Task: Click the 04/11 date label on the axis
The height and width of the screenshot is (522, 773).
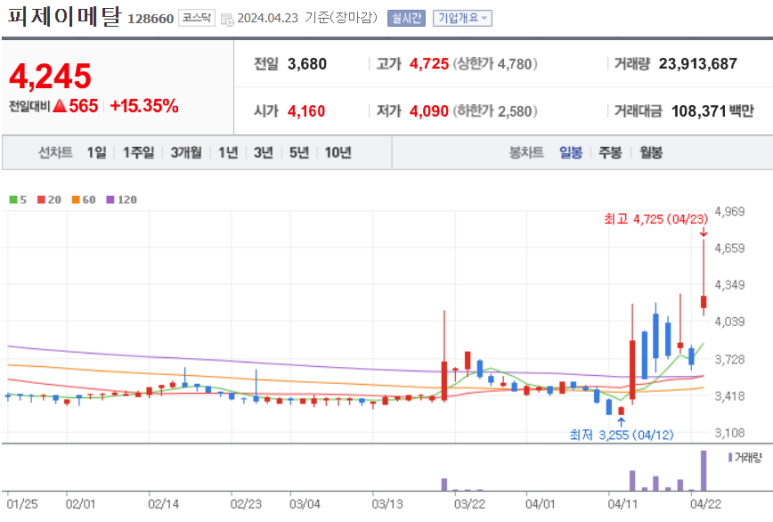Action: (622, 504)
